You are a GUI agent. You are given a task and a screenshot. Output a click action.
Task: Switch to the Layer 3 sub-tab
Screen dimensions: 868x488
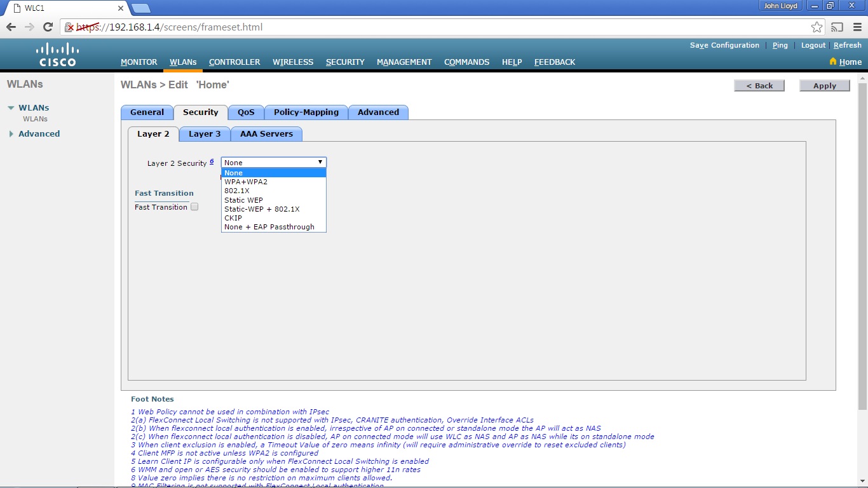click(x=205, y=134)
